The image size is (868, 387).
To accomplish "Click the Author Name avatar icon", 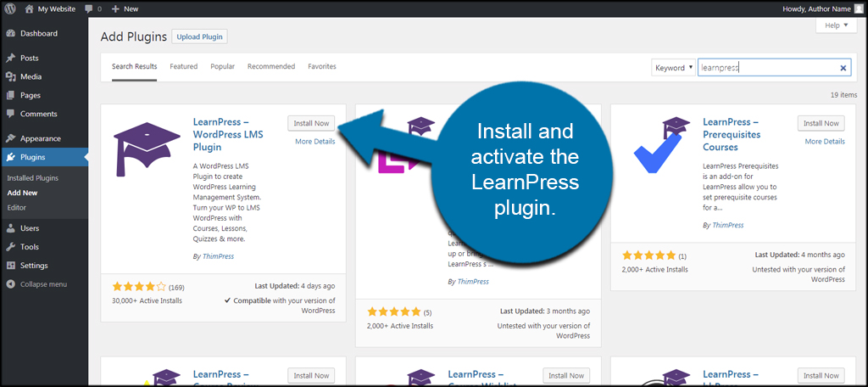I will [x=858, y=8].
